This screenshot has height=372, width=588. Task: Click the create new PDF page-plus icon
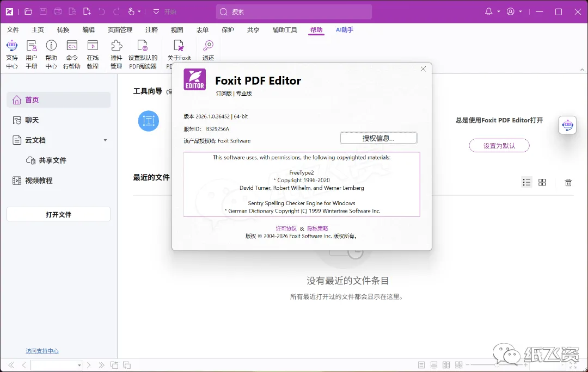pyautogui.click(x=87, y=11)
